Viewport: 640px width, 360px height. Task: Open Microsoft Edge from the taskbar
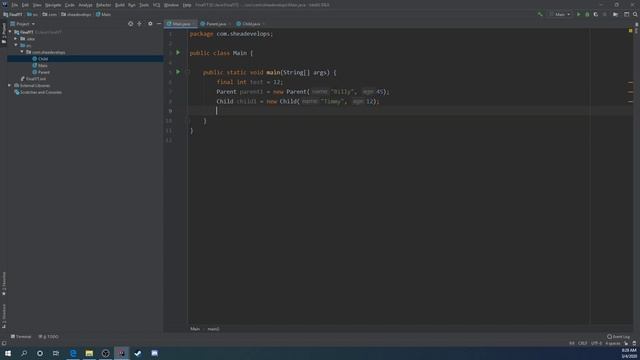pos(73,353)
